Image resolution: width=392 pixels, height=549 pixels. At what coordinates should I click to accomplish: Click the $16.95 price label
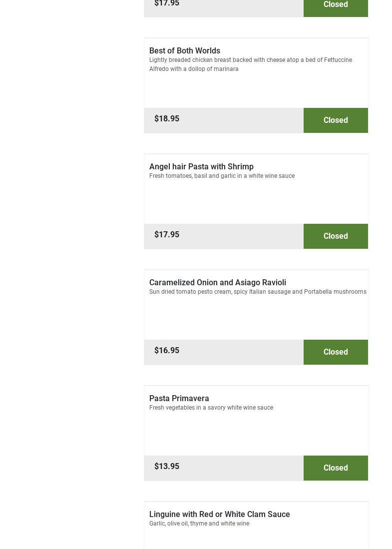click(x=167, y=350)
